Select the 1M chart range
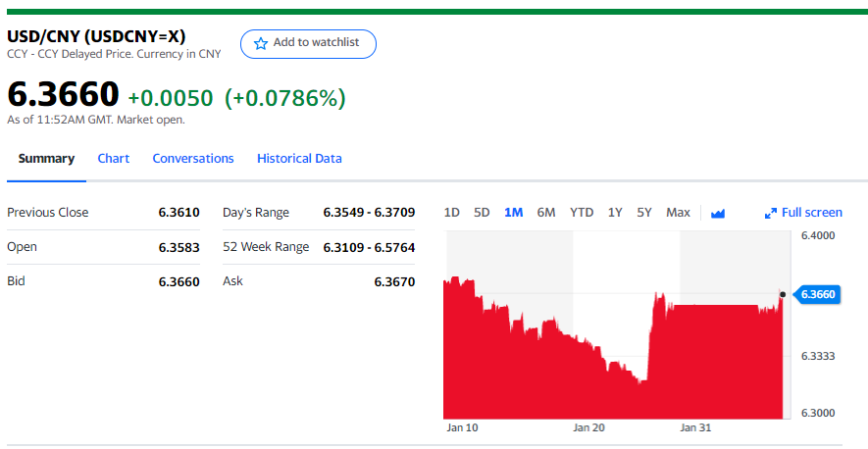The width and height of the screenshot is (868, 449). [x=513, y=213]
